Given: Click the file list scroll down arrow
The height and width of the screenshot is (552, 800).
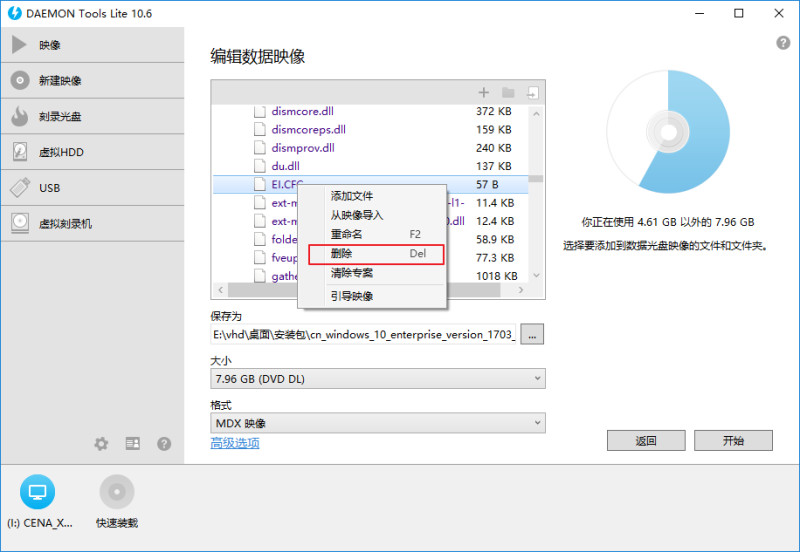Looking at the screenshot, I should click(536, 275).
